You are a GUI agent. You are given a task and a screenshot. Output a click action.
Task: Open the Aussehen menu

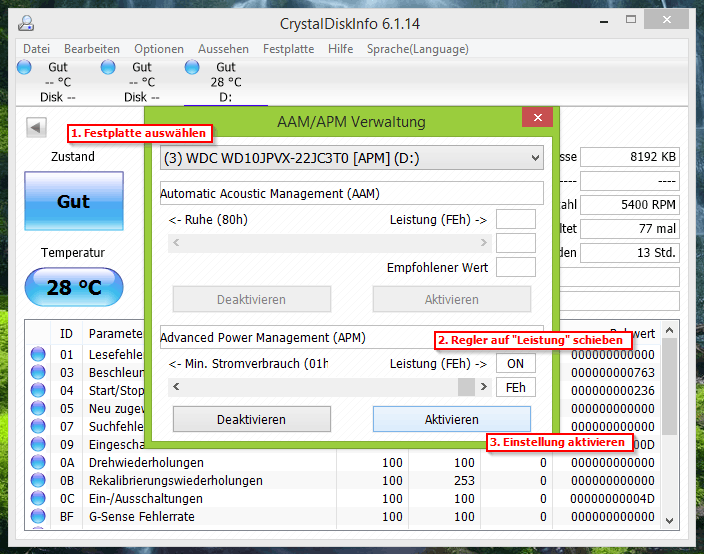tap(223, 49)
